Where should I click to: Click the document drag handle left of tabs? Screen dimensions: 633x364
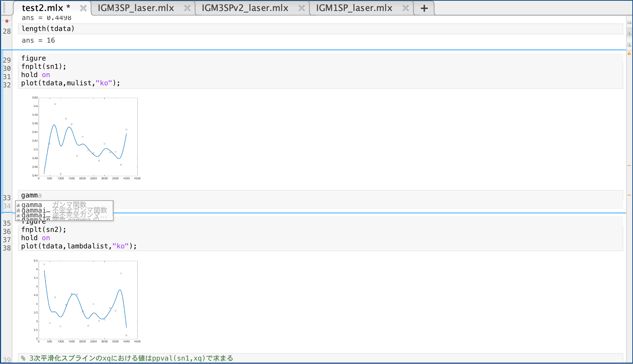[x=4, y=8]
